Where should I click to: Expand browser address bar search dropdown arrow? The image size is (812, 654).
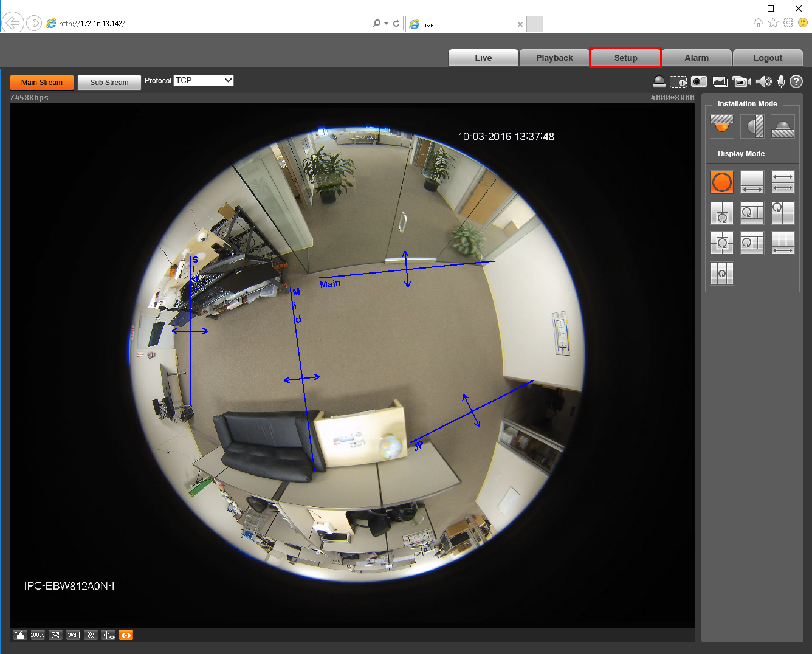click(386, 23)
